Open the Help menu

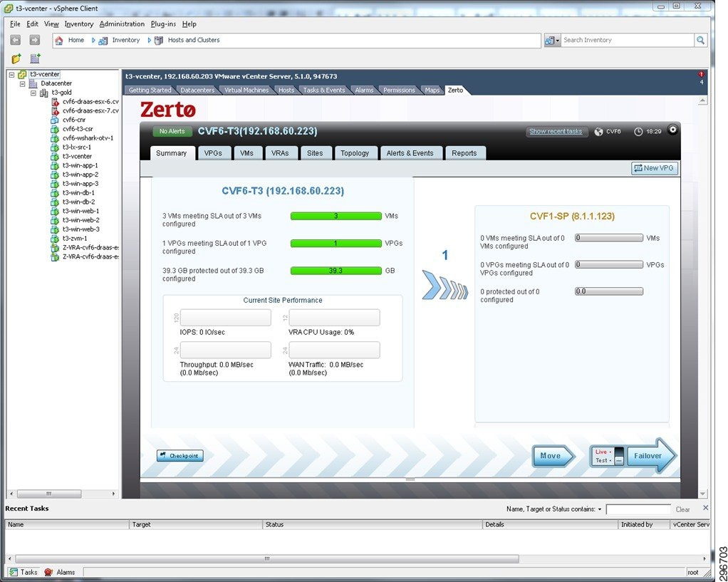pos(189,24)
